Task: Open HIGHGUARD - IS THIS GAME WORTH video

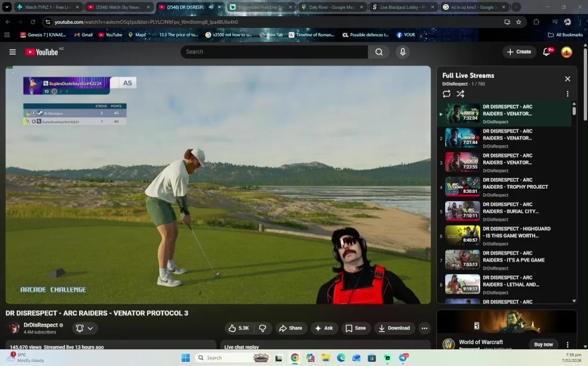Action: [x=516, y=232]
